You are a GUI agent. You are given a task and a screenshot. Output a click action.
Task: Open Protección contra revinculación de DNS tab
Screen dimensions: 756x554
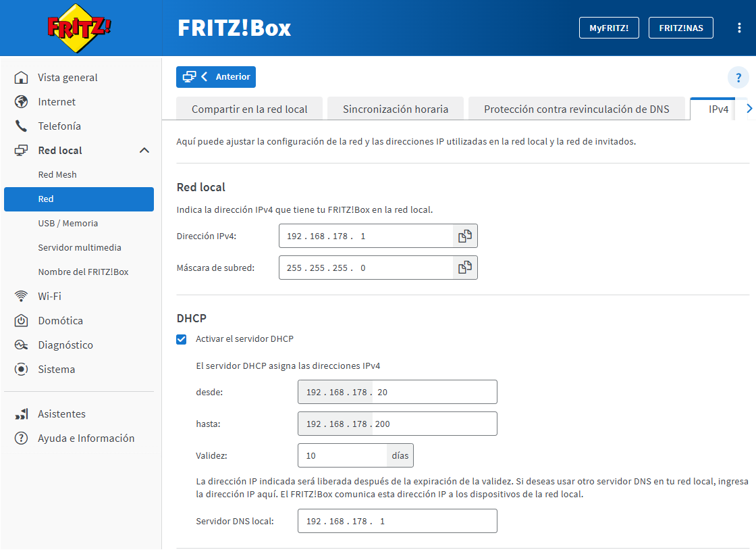(x=576, y=109)
